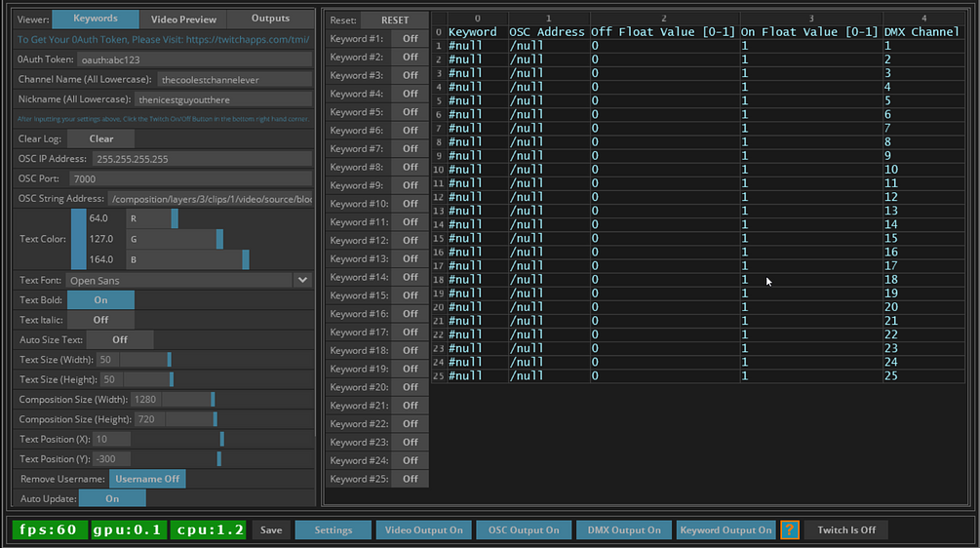Click the cpu:1.2 status indicator
This screenshot has height=548, width=980.
(208, 529)
